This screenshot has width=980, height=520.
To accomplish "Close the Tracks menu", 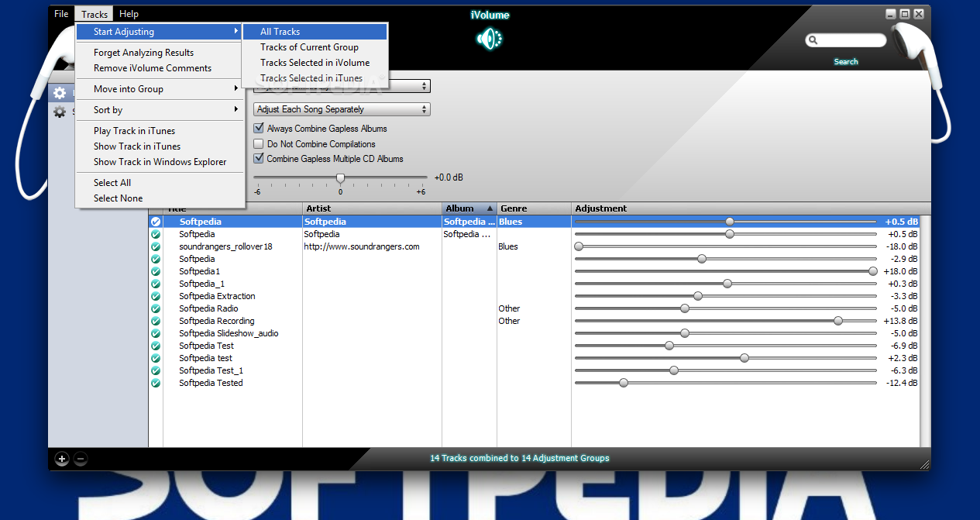I will (x=95, y=14).
